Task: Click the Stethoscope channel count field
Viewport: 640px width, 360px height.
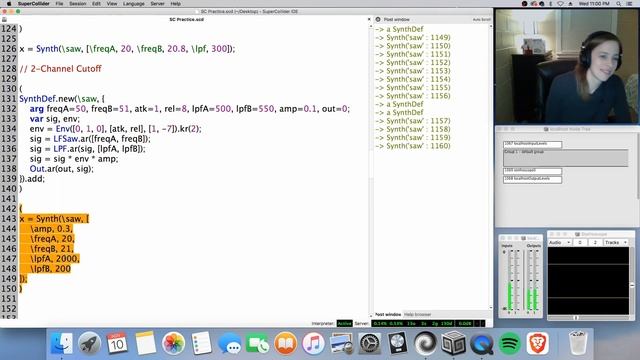Action: 595,242
